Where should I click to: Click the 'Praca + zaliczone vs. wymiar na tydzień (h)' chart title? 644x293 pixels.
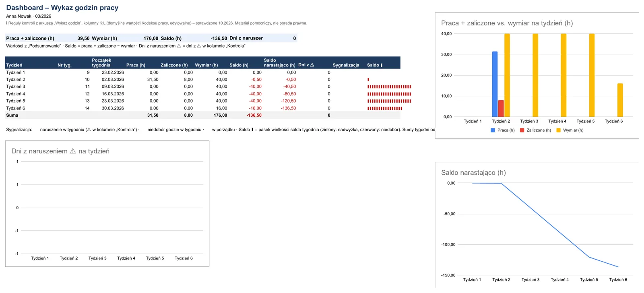[x=507, y=23]
